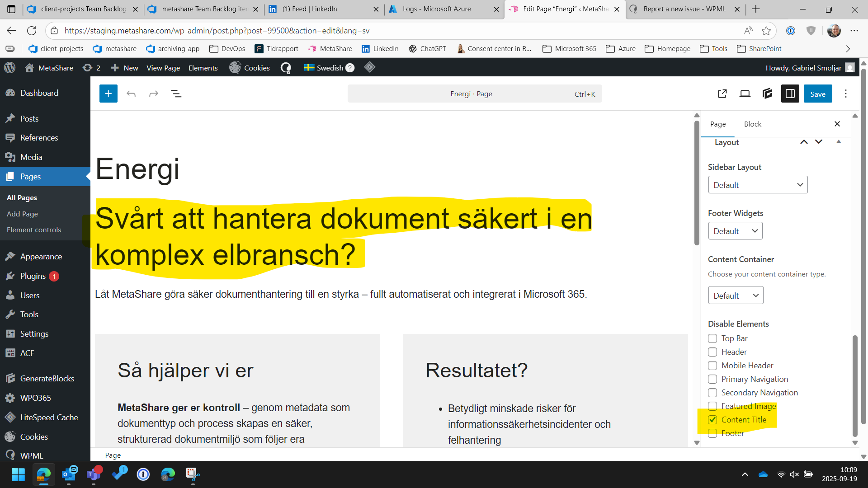Click View Page in admin bar
Viewport: 868px width, 488px height.
(163, 68)
